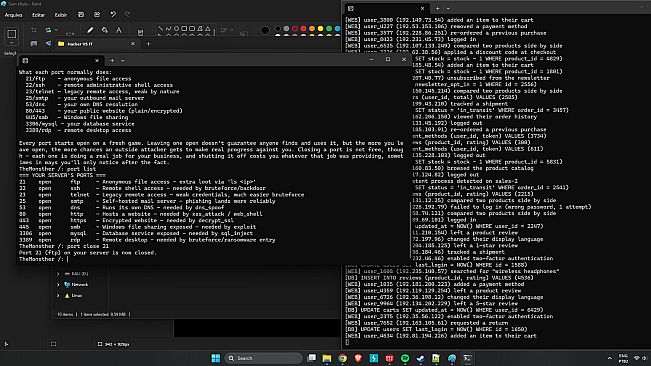Select the Polygon shape in Paint
This screenshot has width=651, height=366.
pyautogui.click(x=200, y=29)
